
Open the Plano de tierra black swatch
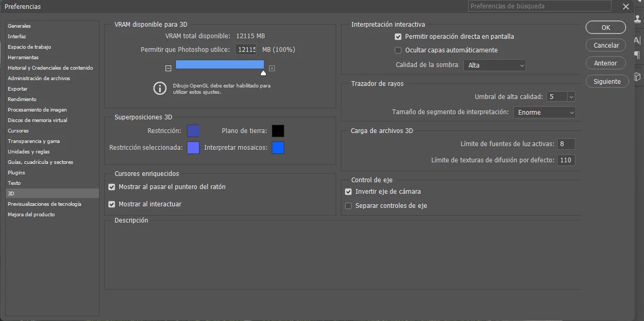278,131
